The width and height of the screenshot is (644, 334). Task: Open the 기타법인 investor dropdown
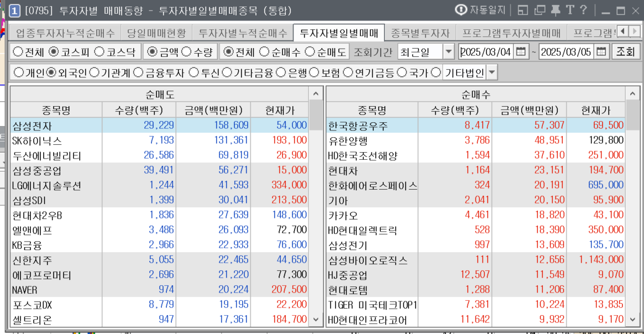tap(491, 72)
